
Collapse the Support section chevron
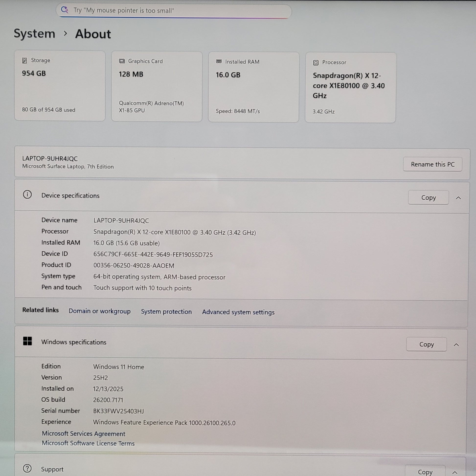[x=455, y=472]
